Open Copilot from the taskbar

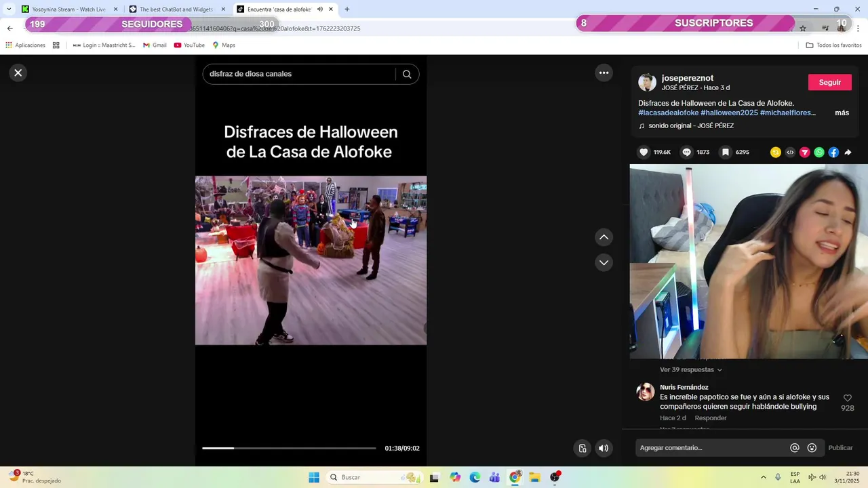pyautogui.click(x=455, y=477)
